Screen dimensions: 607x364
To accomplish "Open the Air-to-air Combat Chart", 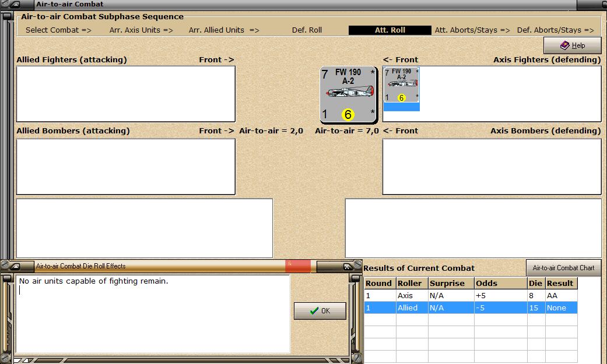I will pyautogui.click(x=563, y=268).
